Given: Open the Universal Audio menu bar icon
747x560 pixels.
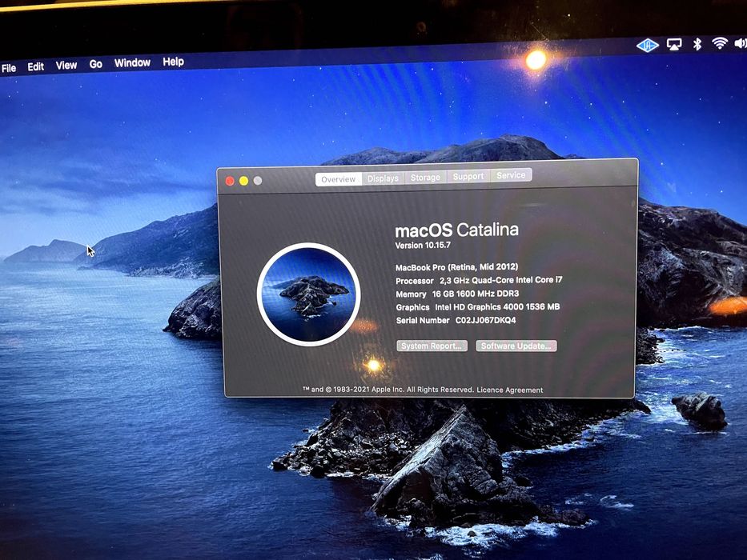Looking at the screenshot, I should tap(648, 46).
